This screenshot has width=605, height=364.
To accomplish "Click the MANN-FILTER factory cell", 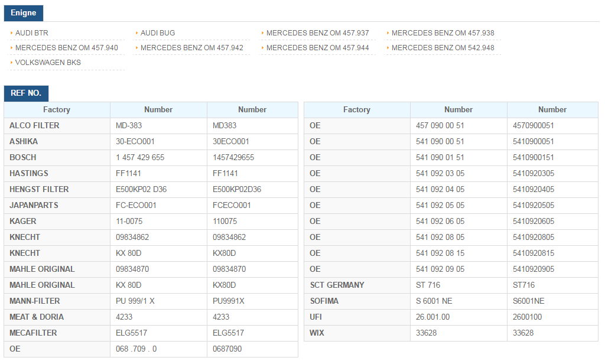I will click(x=57, y=301).
